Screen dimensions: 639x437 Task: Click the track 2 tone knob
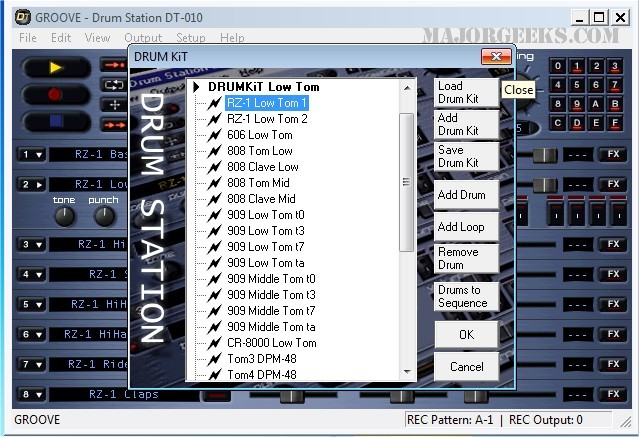click(x=65, y=216)
